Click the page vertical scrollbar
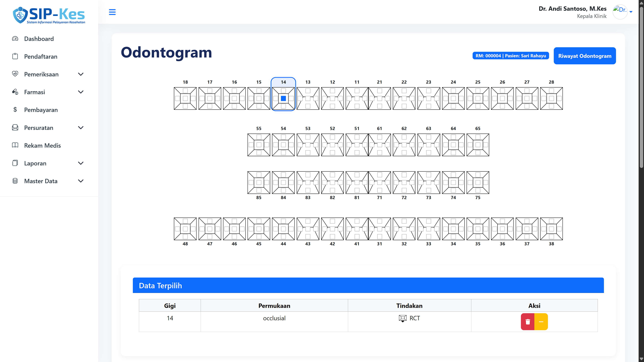This screenshot has height=362, width=644. (x=641, y=87)
